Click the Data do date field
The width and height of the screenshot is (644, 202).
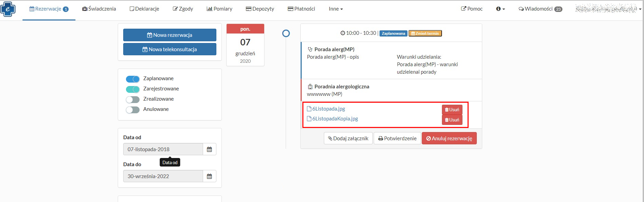(163, 176)
